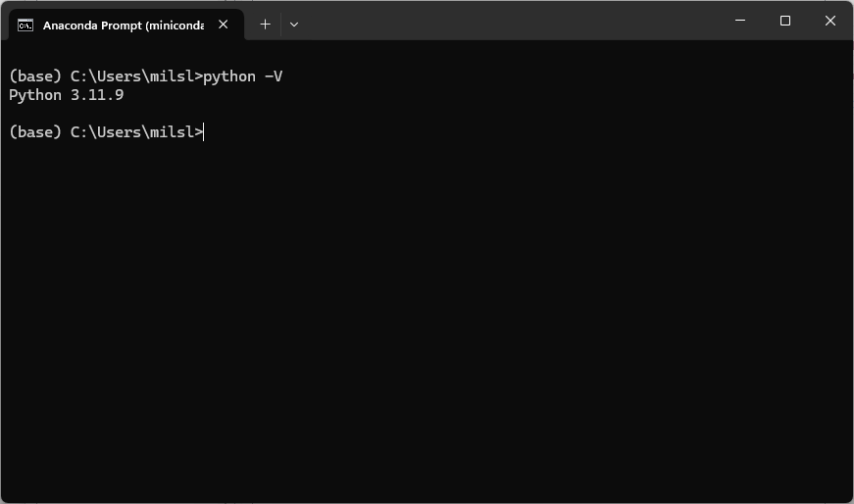This screenshot has height=504, width=854.
Task: Maximize the terminal window
Action: [785, 21]
